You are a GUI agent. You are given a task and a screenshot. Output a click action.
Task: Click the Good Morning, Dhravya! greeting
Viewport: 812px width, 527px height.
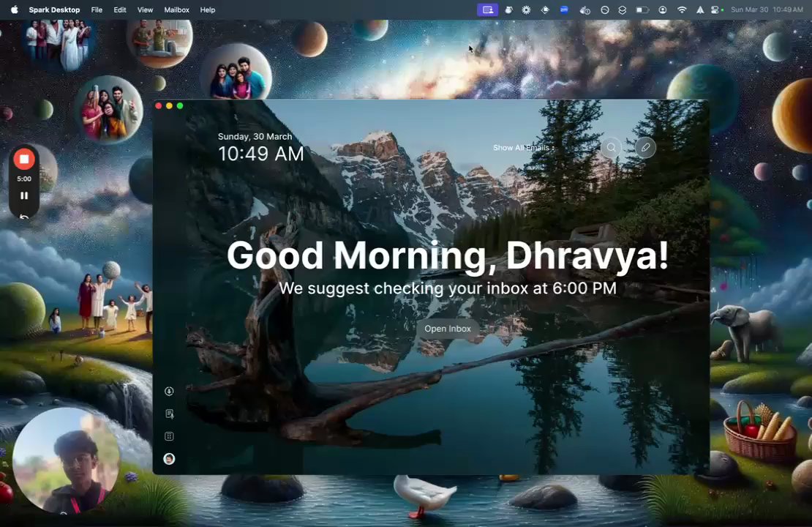click(x=448, y=255)
